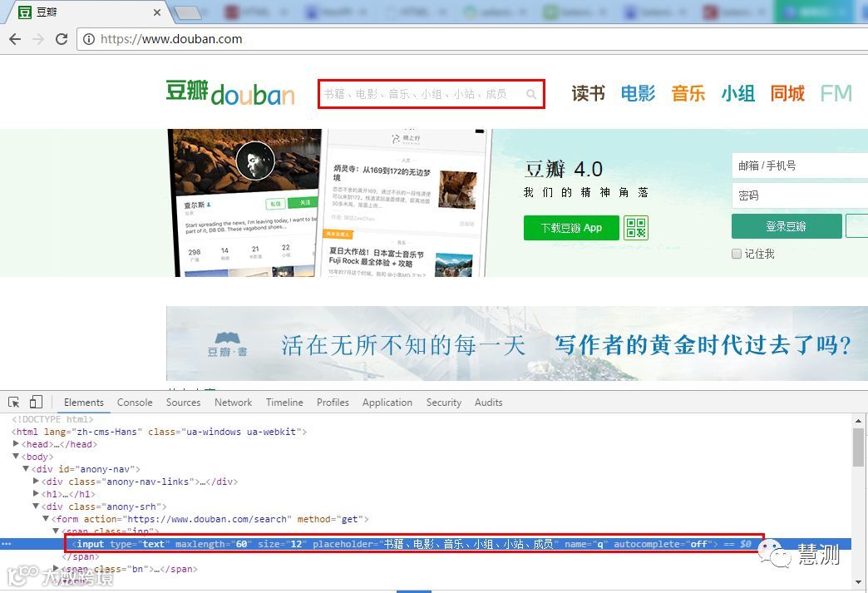Click the DevTools vertical scrollbar thumb

coord(859,447)
